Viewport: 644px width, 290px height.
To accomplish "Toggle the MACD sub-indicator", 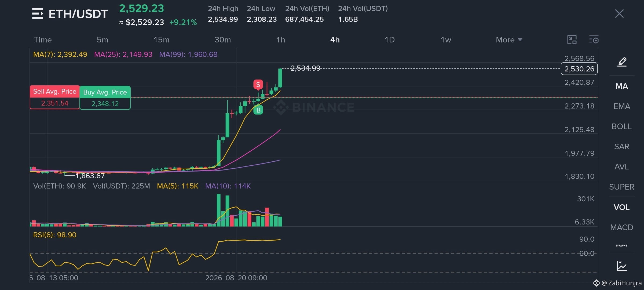I will pyautogui.click(x=622, y=227).
